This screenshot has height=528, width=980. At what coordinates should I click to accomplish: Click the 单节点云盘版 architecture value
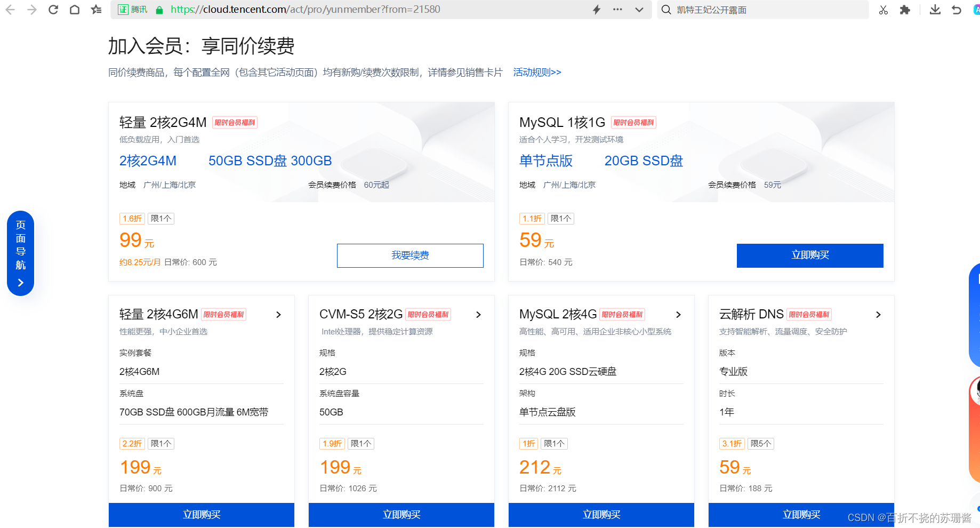pos(548,412)
